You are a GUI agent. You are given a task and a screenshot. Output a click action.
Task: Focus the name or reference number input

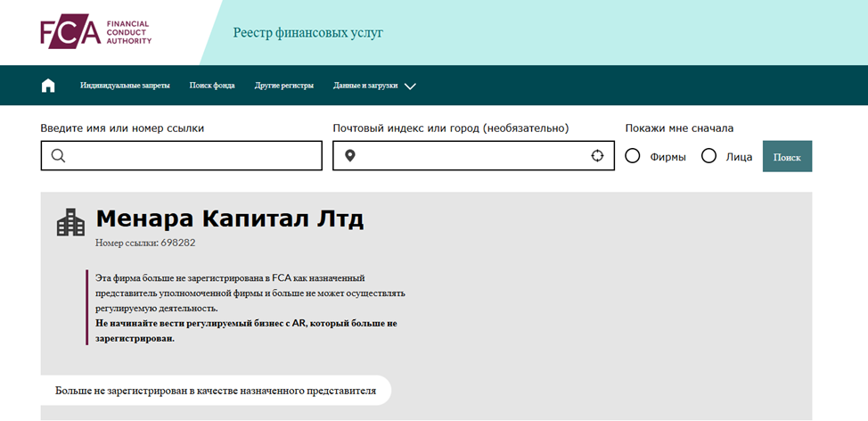[x=182, y=156]
